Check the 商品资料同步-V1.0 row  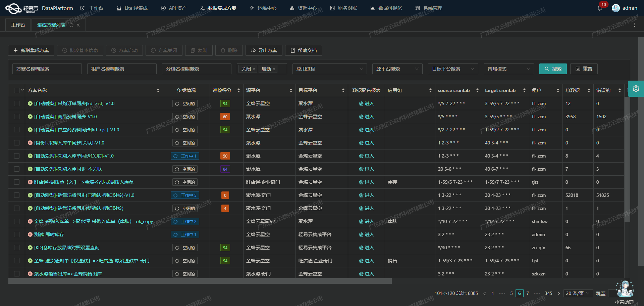click(x=17, y=117)
